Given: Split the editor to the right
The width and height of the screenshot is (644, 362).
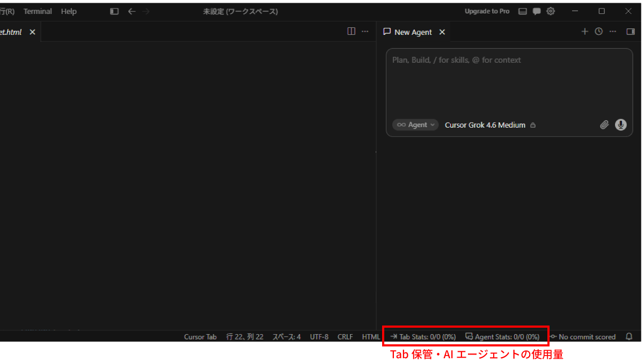Looking at the screenshot, I should coord(352,31).
